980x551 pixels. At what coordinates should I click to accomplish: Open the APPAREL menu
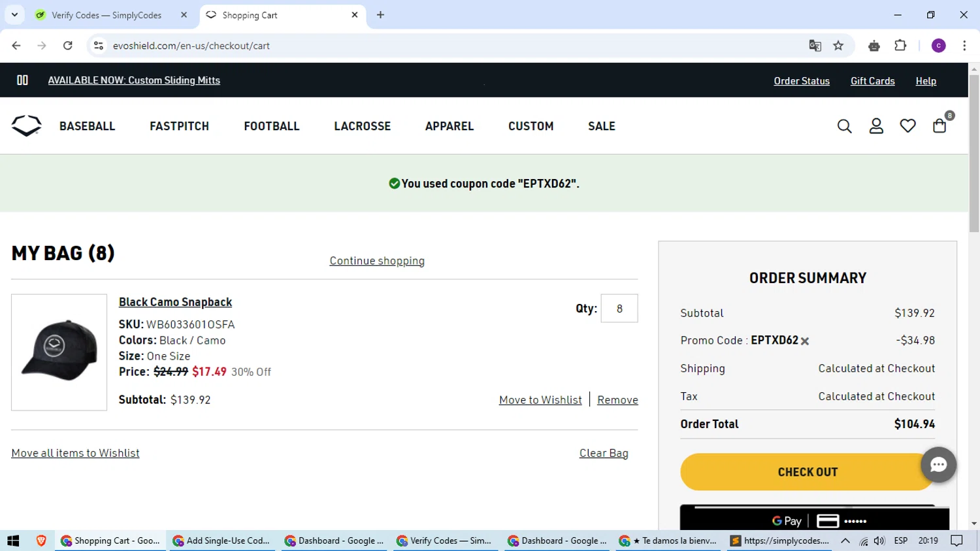pos(449,126)
